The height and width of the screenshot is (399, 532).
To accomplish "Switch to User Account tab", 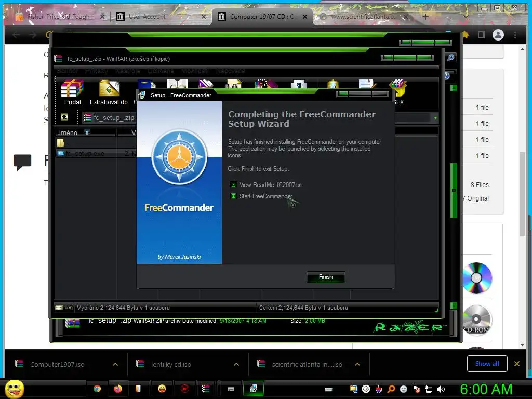I will tap(160, 16).
